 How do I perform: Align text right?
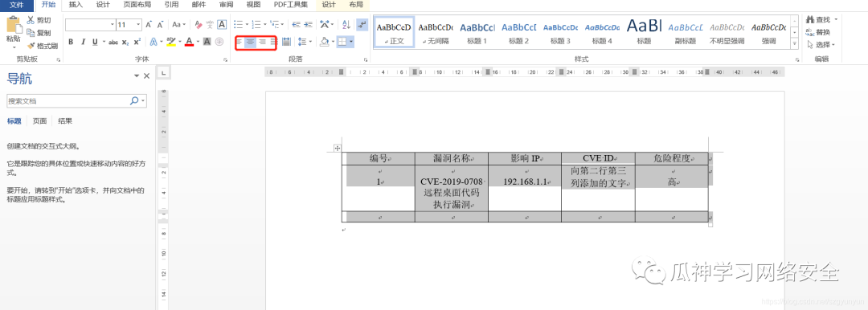[x=262, y=42]
